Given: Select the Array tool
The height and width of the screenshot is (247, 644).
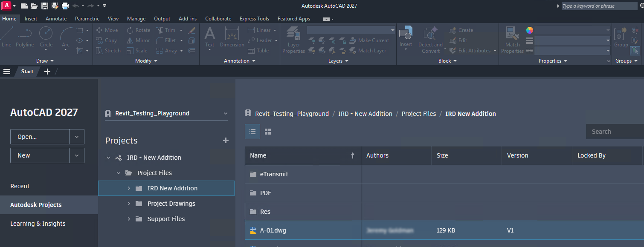Looking at the screenshot, I should (166, 51).
